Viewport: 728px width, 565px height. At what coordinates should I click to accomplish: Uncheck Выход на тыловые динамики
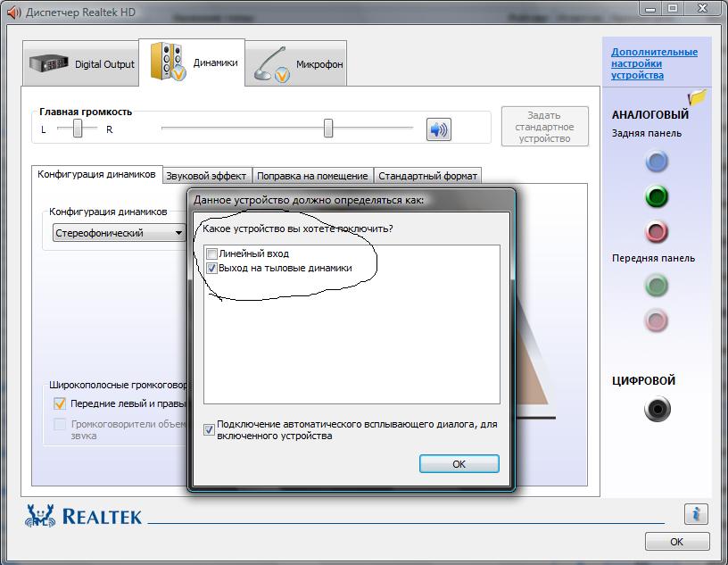tap(211, 268)
